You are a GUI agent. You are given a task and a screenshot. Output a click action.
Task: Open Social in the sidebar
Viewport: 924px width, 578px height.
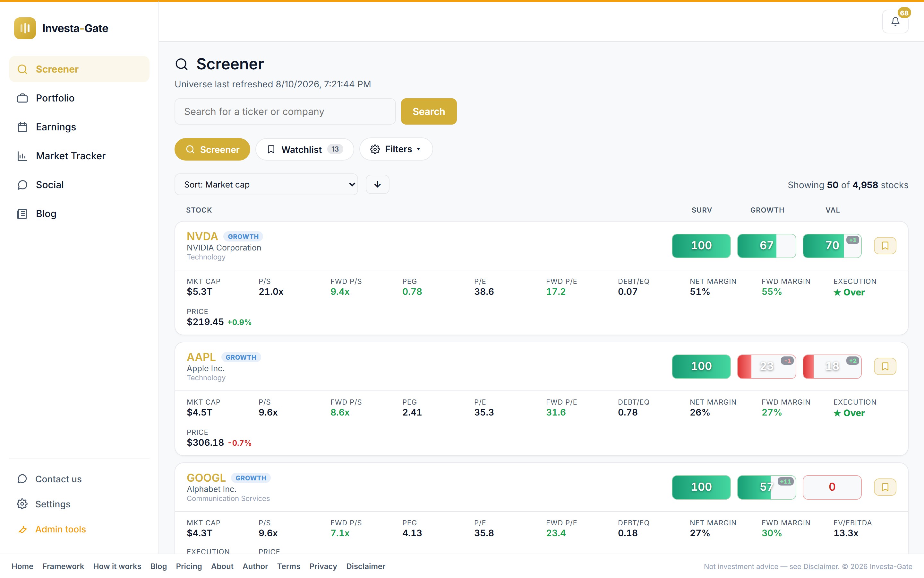(x=79, y=185)
